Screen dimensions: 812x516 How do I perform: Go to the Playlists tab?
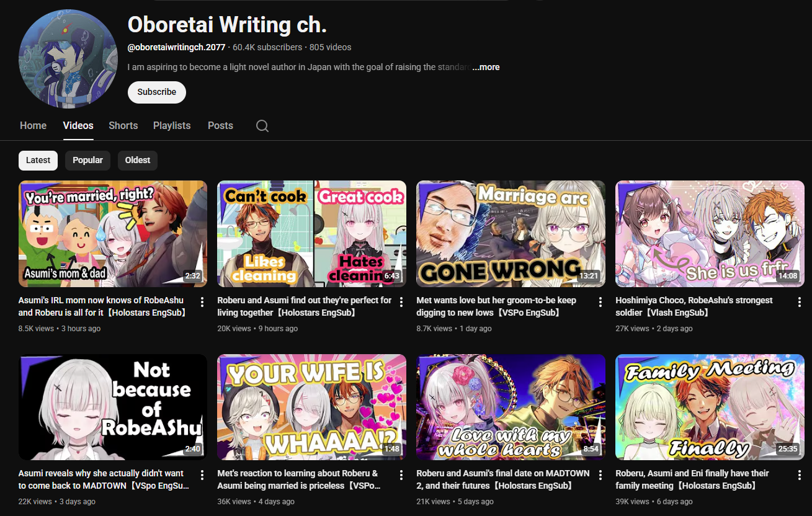point(172,125)
